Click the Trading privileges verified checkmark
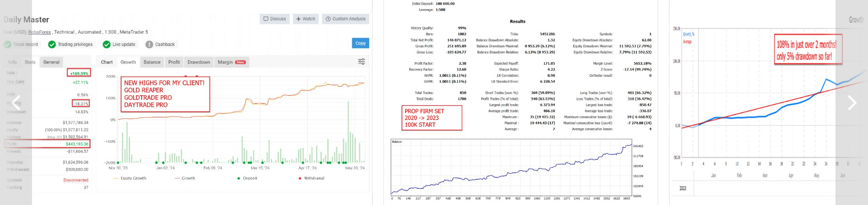868x205 pixels. (x=52, y=45)
